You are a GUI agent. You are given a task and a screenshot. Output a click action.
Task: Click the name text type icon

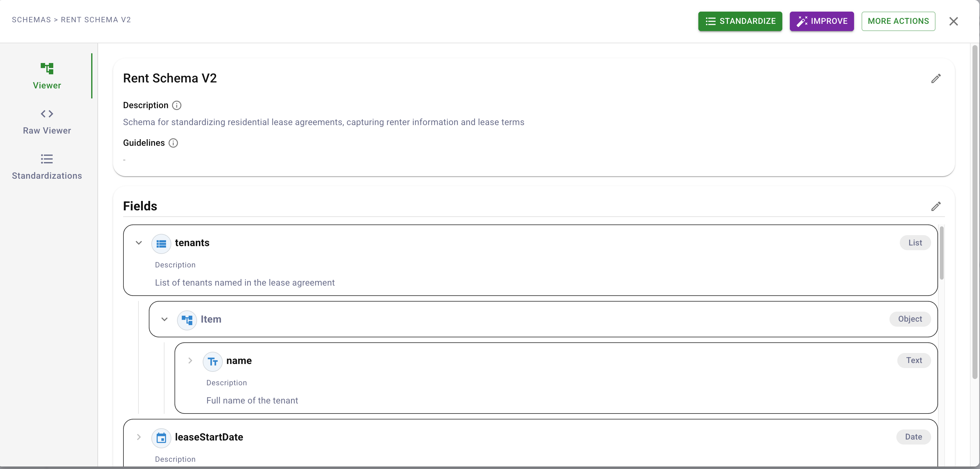(212, 361)
